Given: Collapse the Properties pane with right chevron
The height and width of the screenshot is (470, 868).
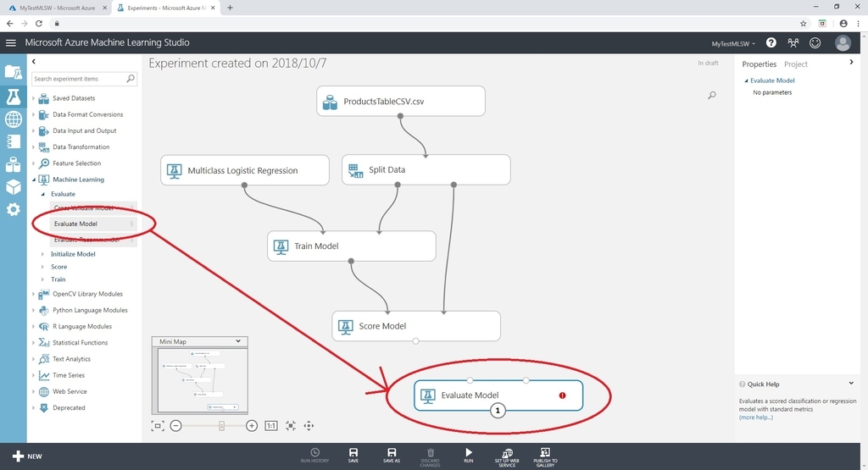Looking at the screenshot, I should pos(851,63).
